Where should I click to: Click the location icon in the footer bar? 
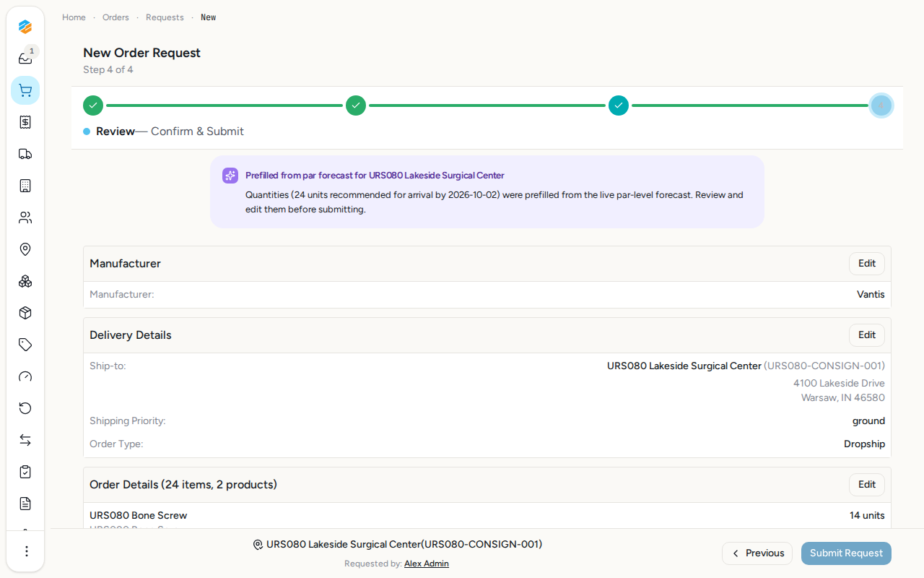pos(258,545)
